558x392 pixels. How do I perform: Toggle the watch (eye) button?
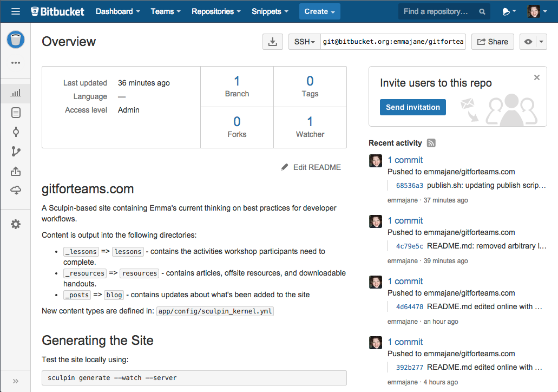(528, 41)
